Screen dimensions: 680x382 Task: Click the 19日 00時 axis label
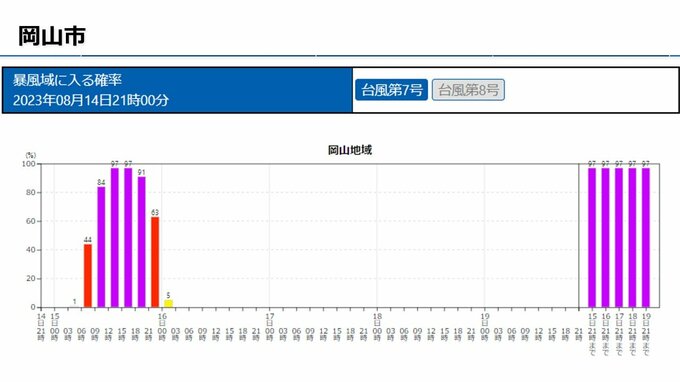click(x=484, y=327)
